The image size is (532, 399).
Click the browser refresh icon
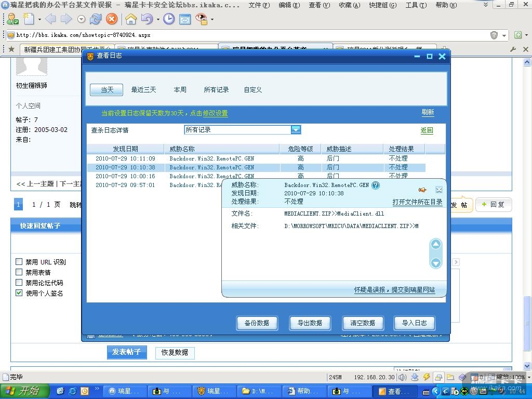96,19
